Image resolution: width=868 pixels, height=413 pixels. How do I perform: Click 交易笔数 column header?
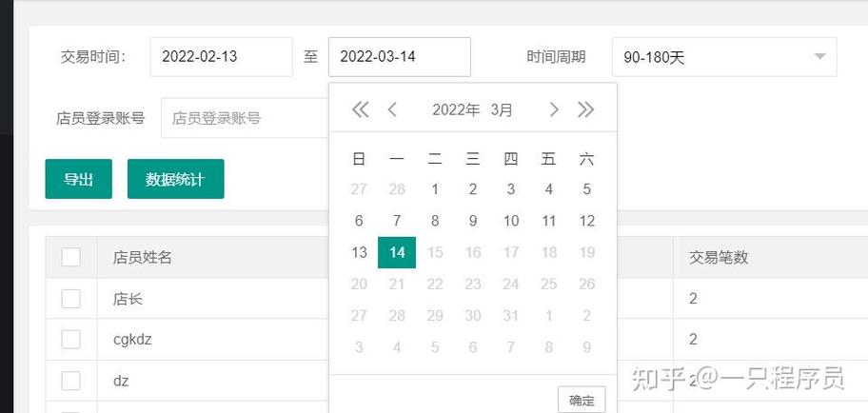coord(719,257)
